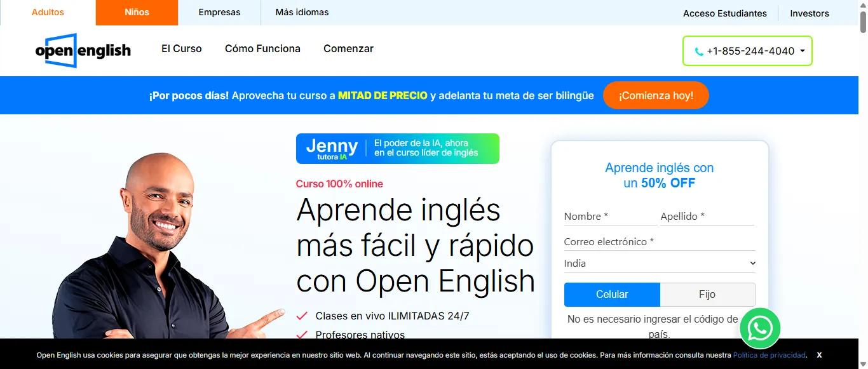The height and width of the screenshot is (369, 868).
Task: Open Cómo Funciona from the navigation
Action: click(x=262, y=48)
